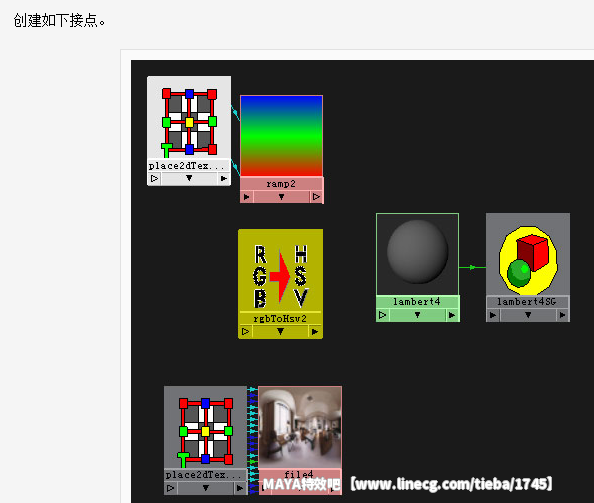Click the file4 texture thumbnail
This screenshot has width=594, height=503.
[300, 428]
